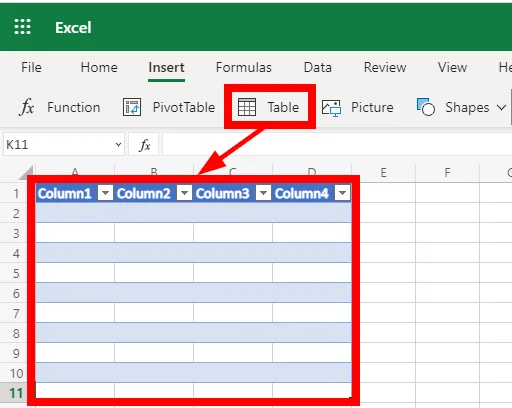Click the Shapes icon
The image size is (512, 408).
(x=426, y=107)
